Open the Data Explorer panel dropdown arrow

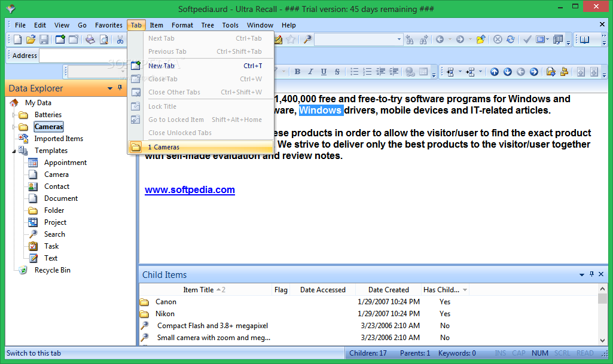click(x=110, y=88)
